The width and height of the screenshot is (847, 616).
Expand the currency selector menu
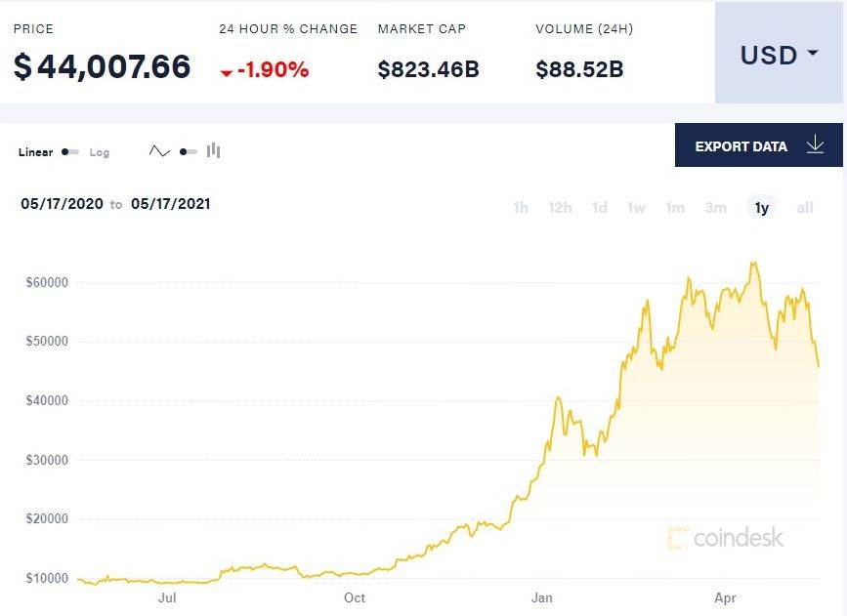pos(778,56)
